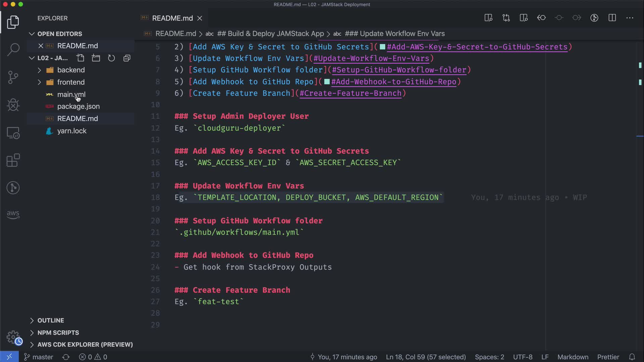Refresh the explorer file tree

(x=111, y=58)
